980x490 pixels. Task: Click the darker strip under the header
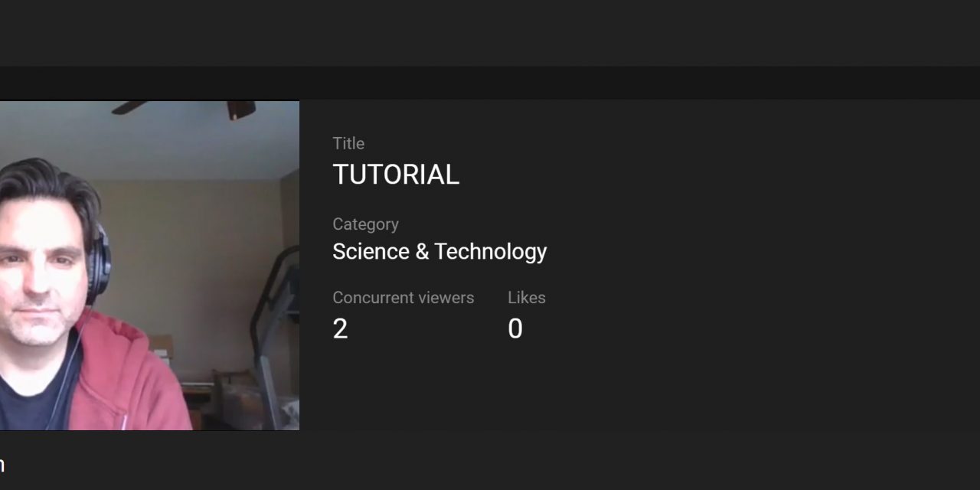pyautogui.click(x=490, y=83)
